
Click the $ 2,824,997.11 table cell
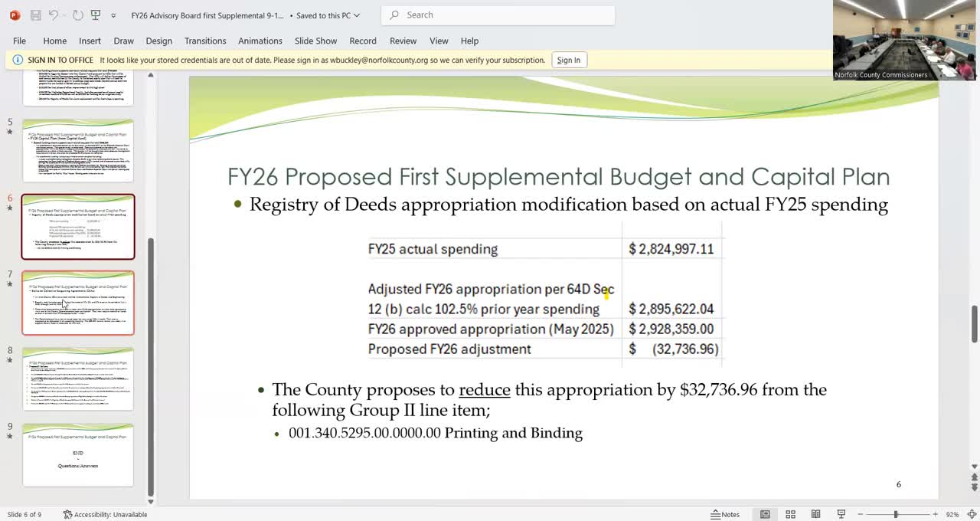pos(671,249)
